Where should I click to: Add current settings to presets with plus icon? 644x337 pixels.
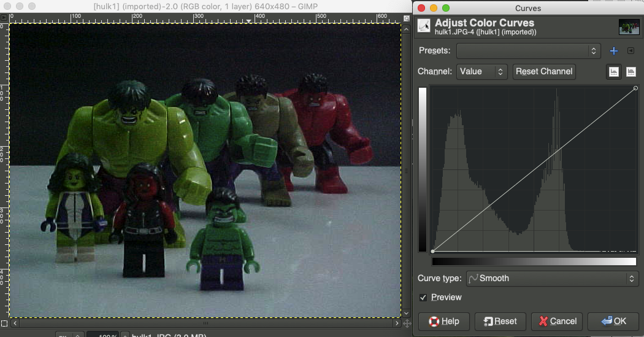coord(613,51)
